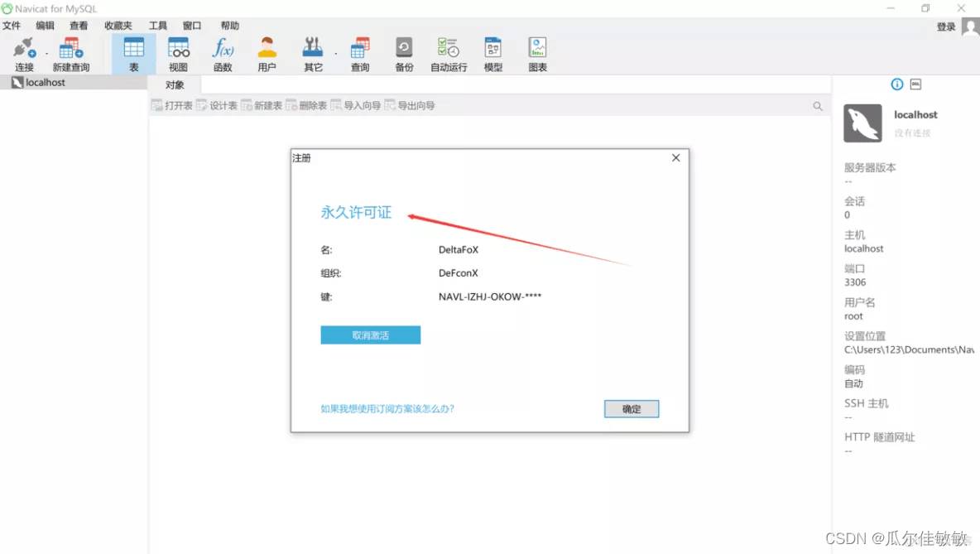The width and height of the screenshot is (980, 554).
Task: Open the 连接 connection tool
Action: click(24, 55)
